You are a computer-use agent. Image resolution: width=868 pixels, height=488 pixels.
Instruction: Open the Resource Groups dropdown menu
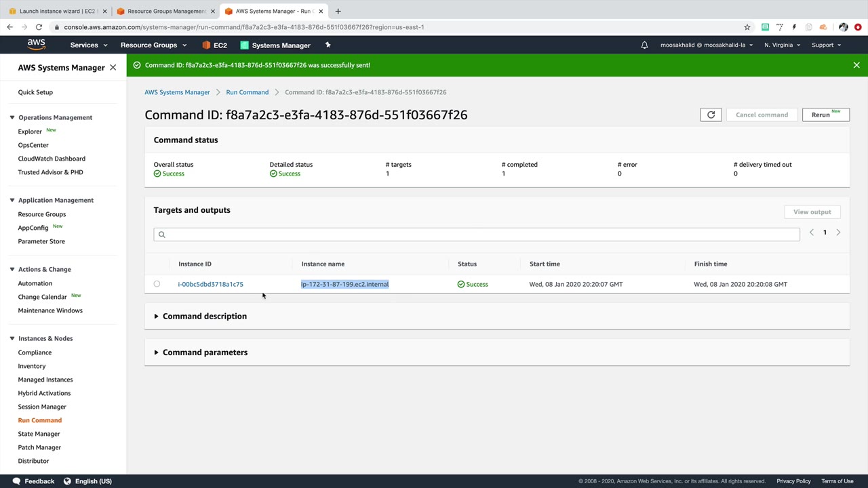point(153,45)
